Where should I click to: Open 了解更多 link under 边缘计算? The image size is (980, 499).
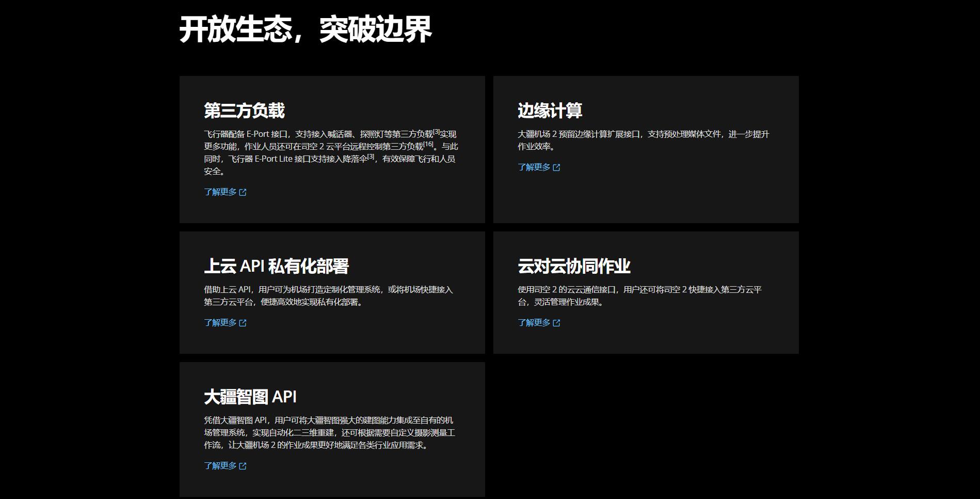(x=539, y=167)
